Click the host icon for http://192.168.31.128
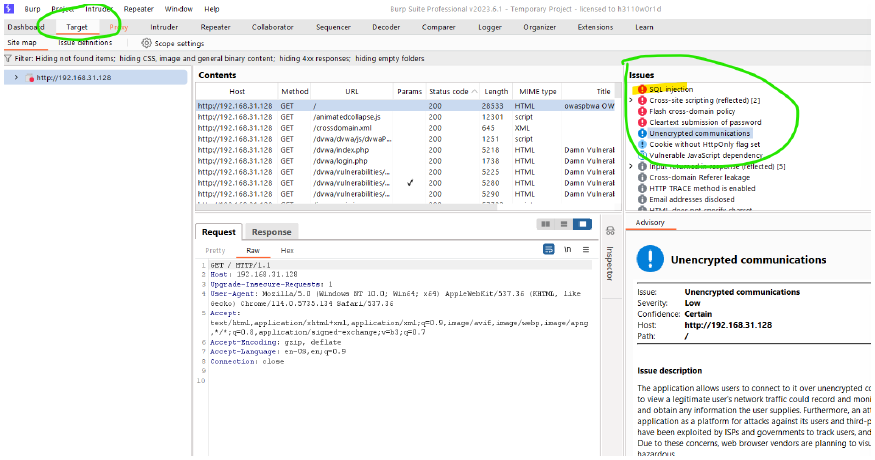 [30, 78]
